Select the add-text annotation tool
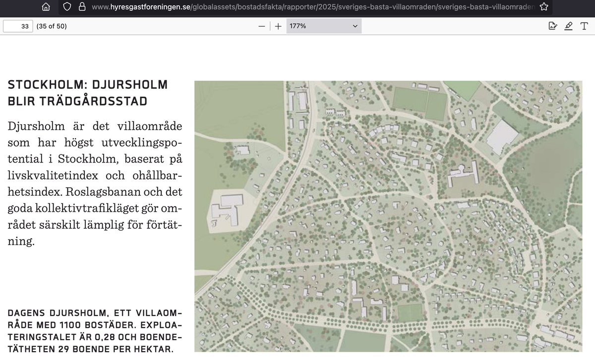The image size is (595, 364). coord(584,26)
